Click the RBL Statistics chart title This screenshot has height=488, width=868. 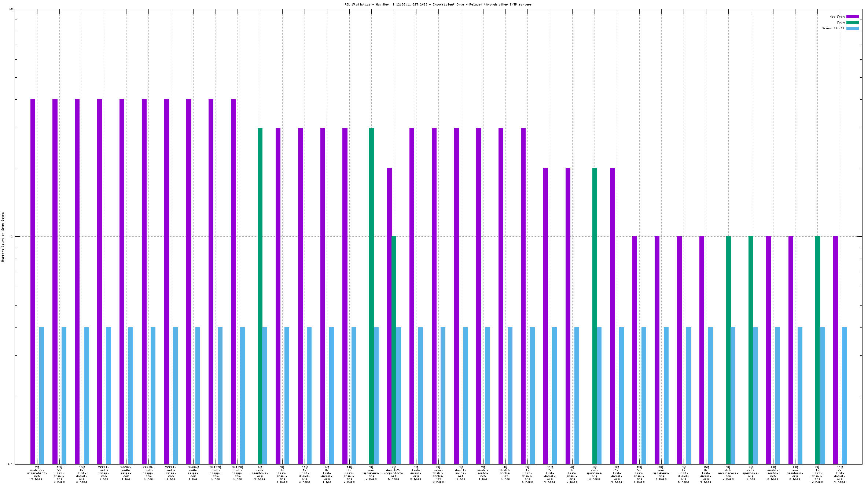(x=438, y=4)
